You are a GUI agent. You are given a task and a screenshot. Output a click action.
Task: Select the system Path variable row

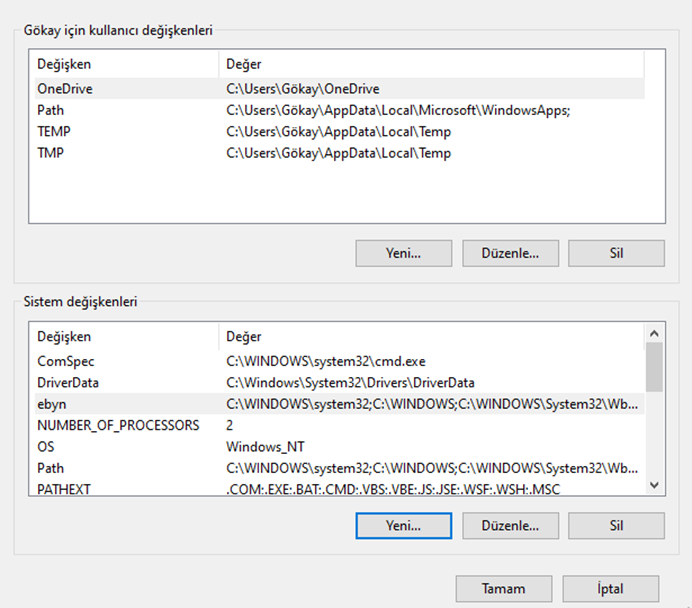339,468
